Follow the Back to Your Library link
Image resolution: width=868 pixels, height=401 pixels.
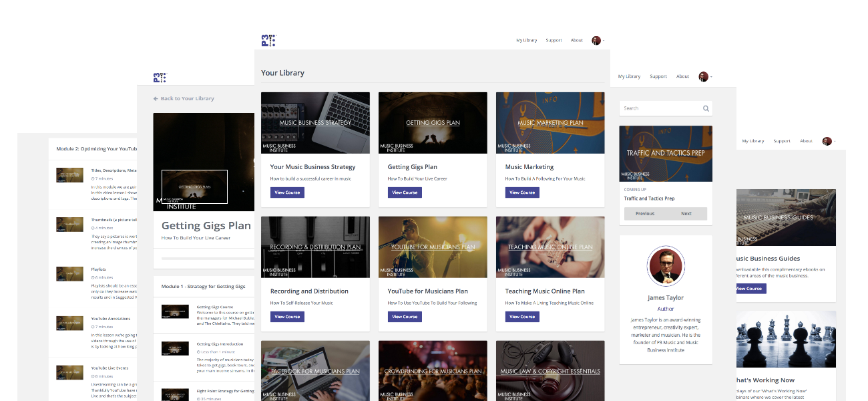click(187, 98)
